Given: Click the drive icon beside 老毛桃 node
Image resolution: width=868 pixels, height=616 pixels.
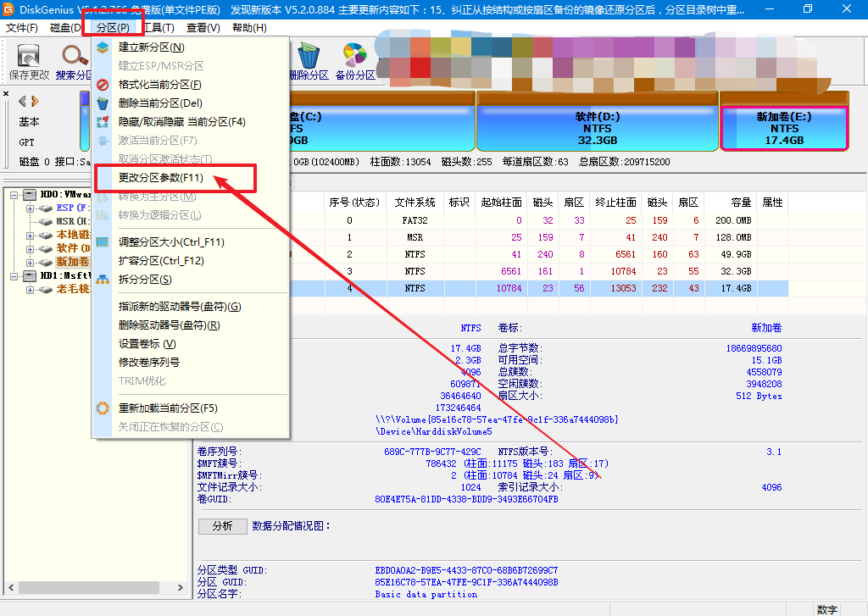Looking at the screenshot, I should 46,290.
